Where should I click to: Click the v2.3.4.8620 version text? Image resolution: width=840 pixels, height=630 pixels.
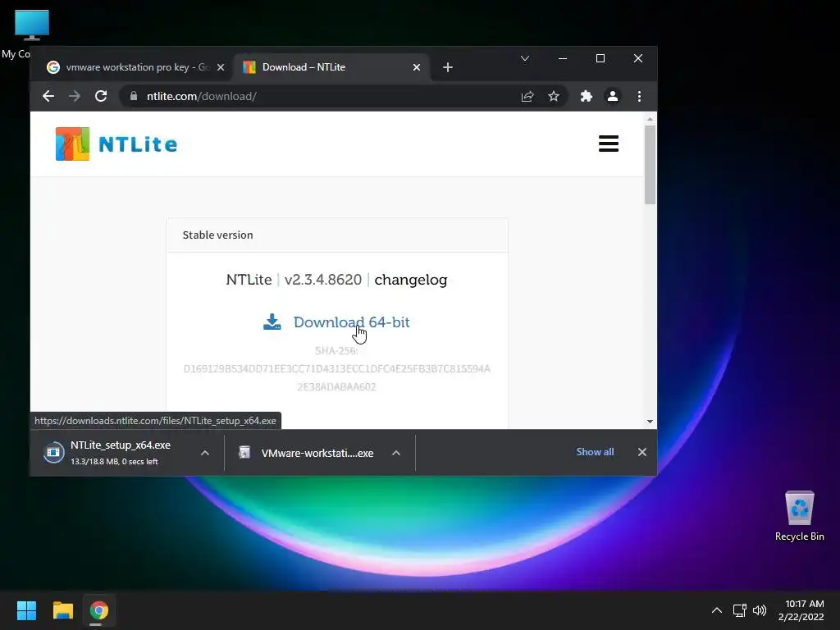click(x=323, y=280)
